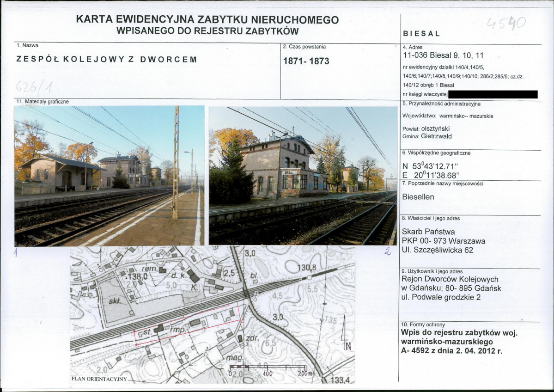Select the longitude E 20°11'38.68"
Viewport: 554px width, 392px height.
click(431, 175)
